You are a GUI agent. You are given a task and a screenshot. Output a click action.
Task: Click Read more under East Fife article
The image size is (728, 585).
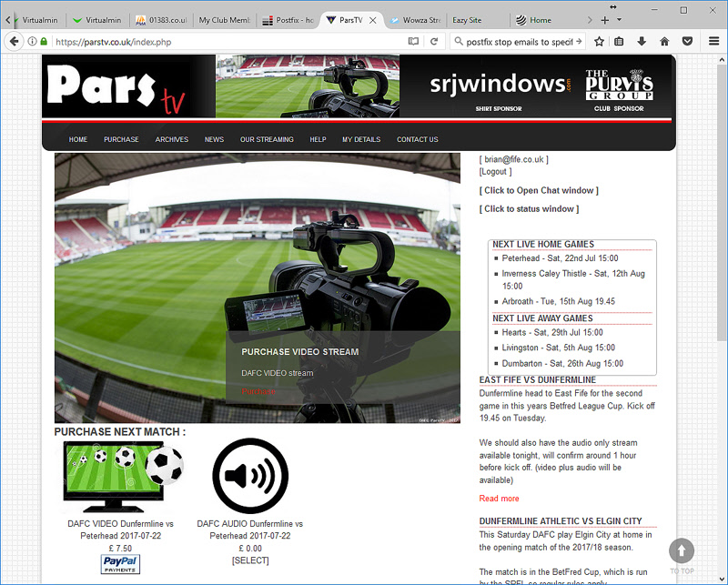coord(499,499)
